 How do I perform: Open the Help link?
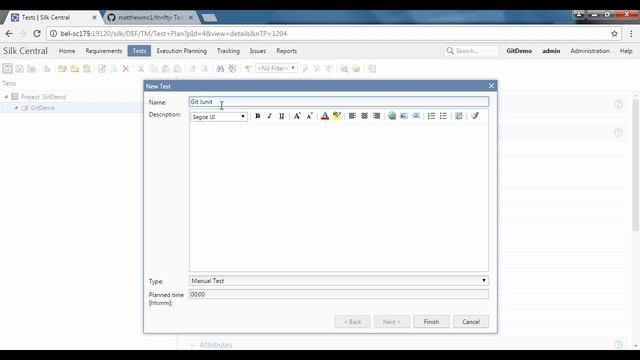point(626,51)
